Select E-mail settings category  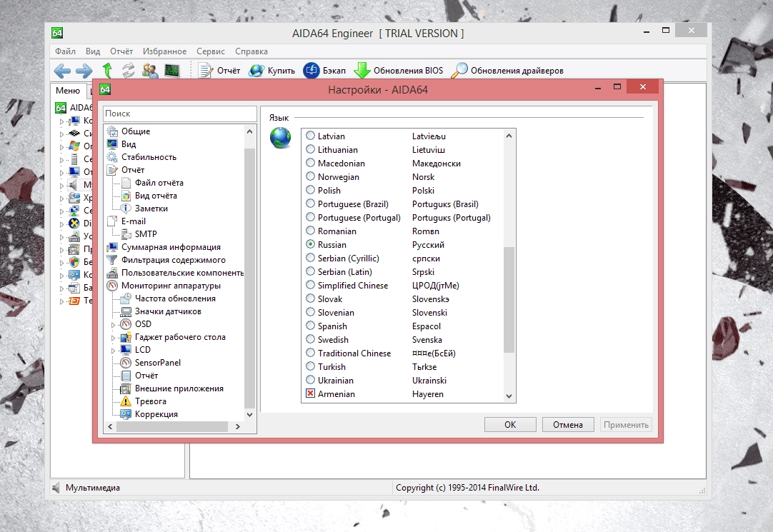tap(133, 221)
